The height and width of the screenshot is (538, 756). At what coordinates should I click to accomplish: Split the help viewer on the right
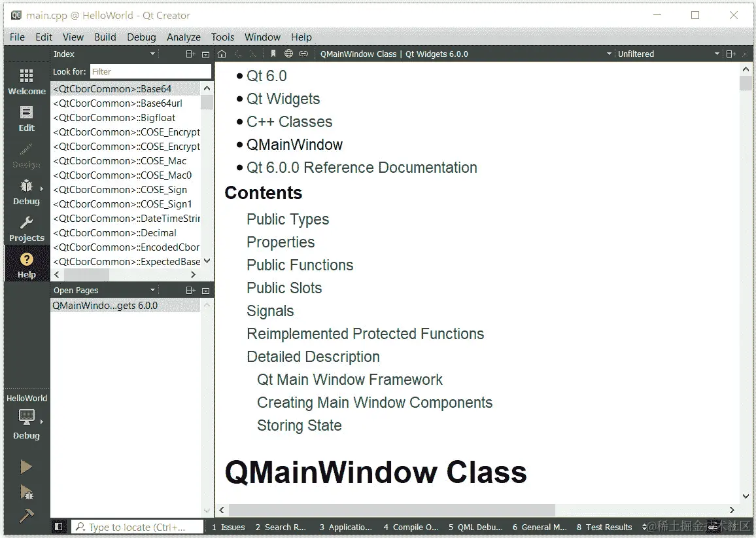coord(731,54)
